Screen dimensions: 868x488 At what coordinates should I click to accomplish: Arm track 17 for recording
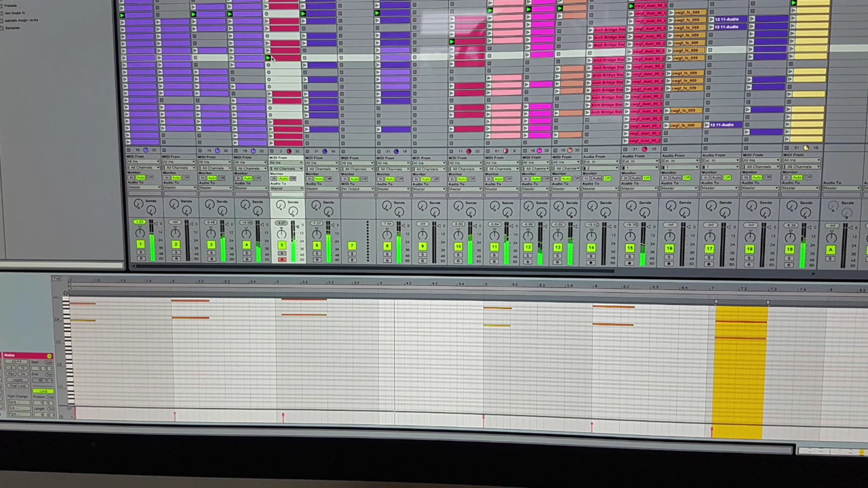coord(709,264)
